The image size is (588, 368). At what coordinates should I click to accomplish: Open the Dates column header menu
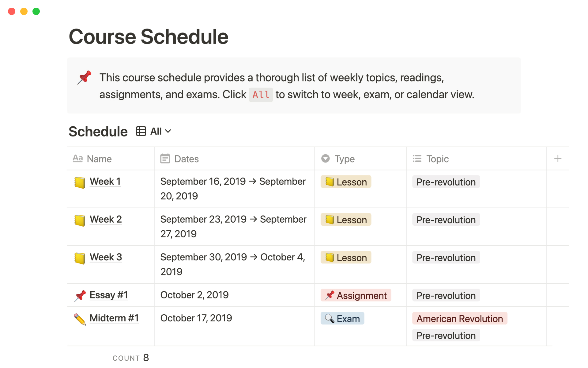[186, 159]
